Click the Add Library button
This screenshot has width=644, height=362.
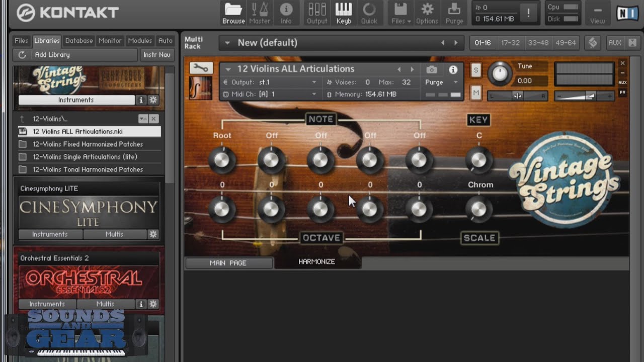75,55
